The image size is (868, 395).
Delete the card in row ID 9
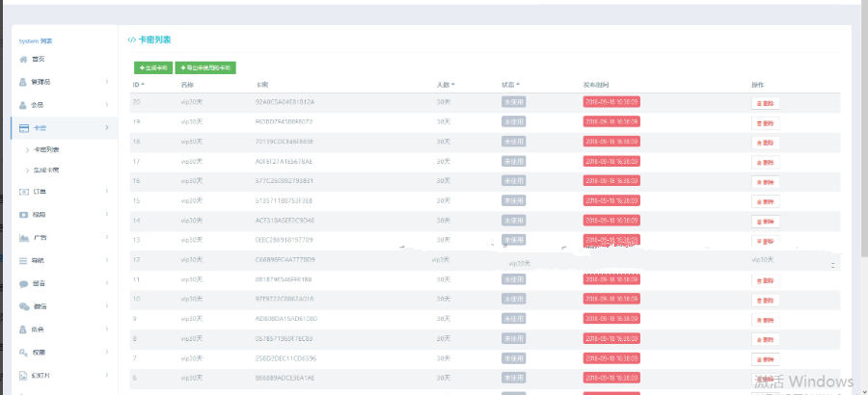[x=766, y=320]
